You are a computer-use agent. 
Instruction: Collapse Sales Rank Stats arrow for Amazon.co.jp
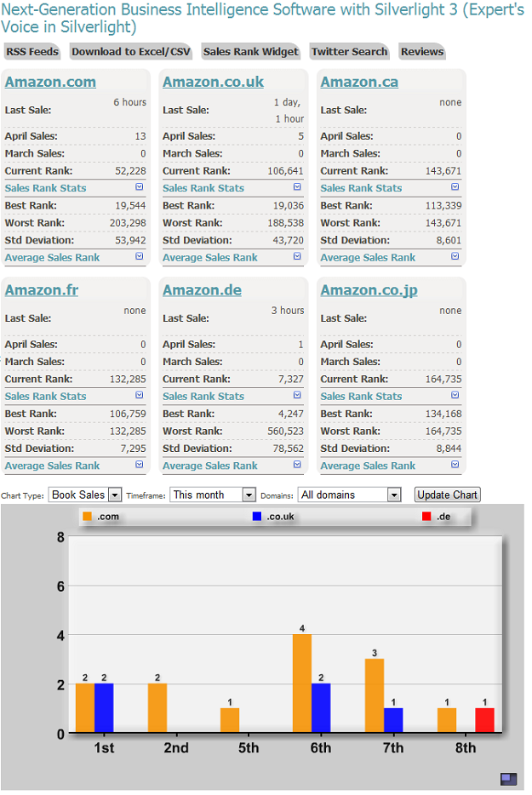click(x=455, y=396)
